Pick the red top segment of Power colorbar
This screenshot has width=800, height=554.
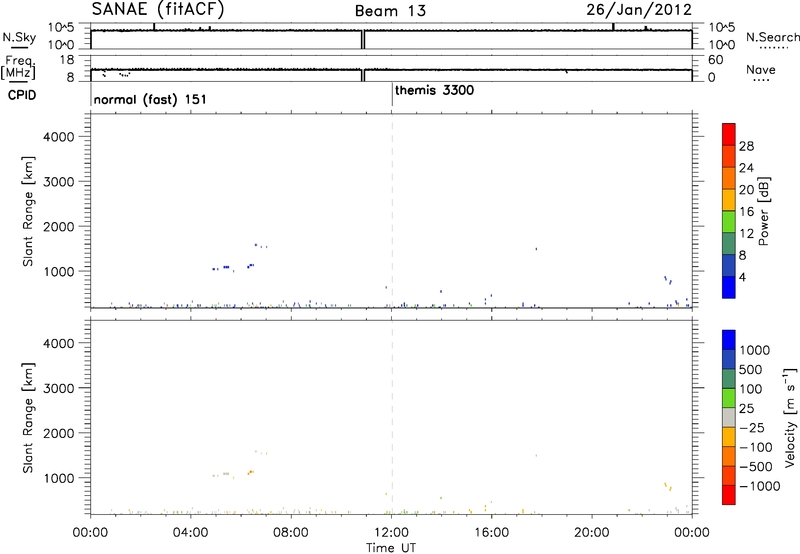click(729, 134)
